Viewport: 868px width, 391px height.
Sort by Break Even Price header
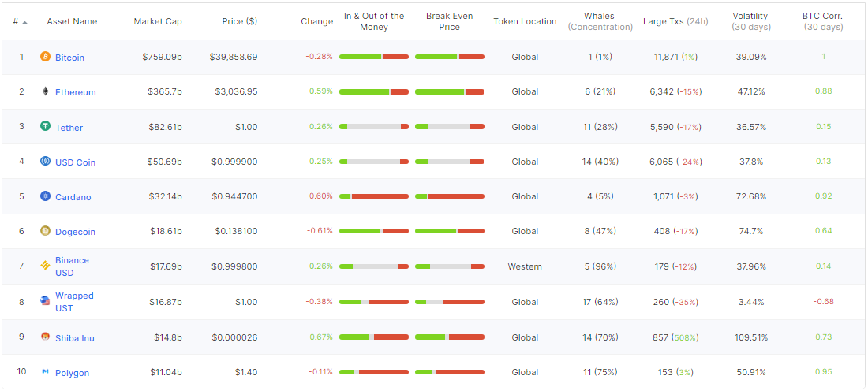point(450,21)
